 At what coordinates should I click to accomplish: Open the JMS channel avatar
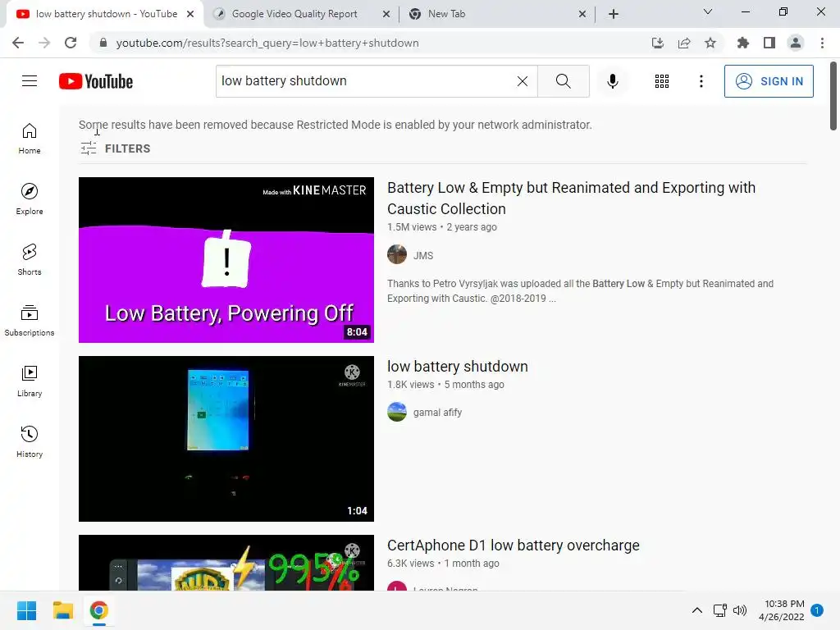tap(397, 255)
